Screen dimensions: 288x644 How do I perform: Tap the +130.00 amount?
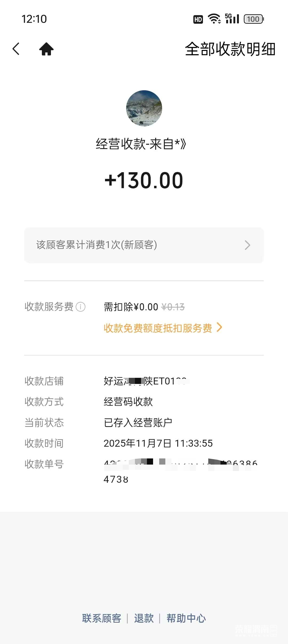pyautogui.click(x=144, y=180)
